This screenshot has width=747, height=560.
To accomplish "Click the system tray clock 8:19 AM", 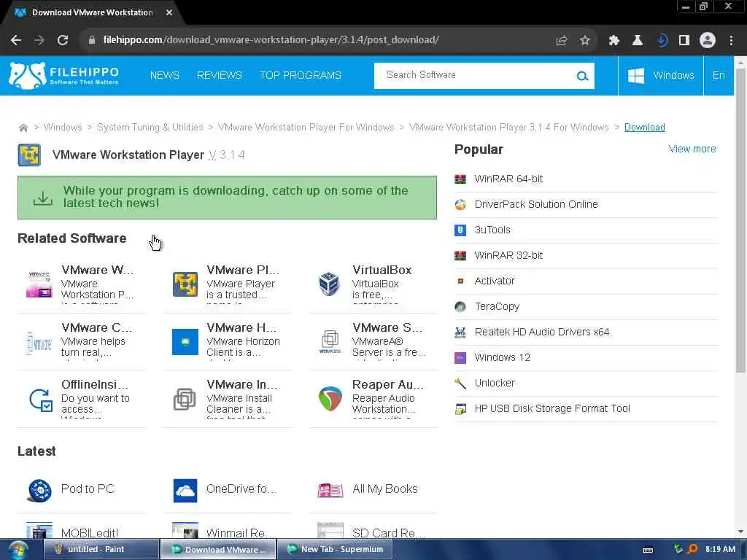I will [720, 550].
